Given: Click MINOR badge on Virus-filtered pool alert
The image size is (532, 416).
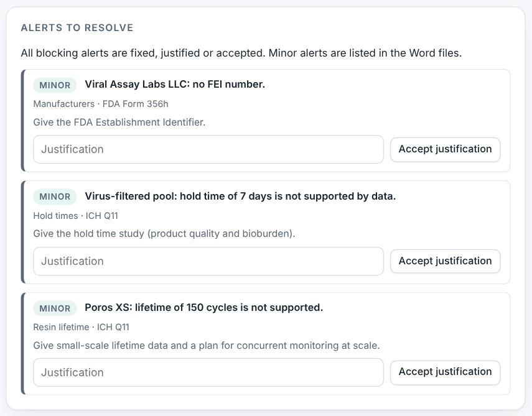Looking at the screenshot, I should pos(55,196).
